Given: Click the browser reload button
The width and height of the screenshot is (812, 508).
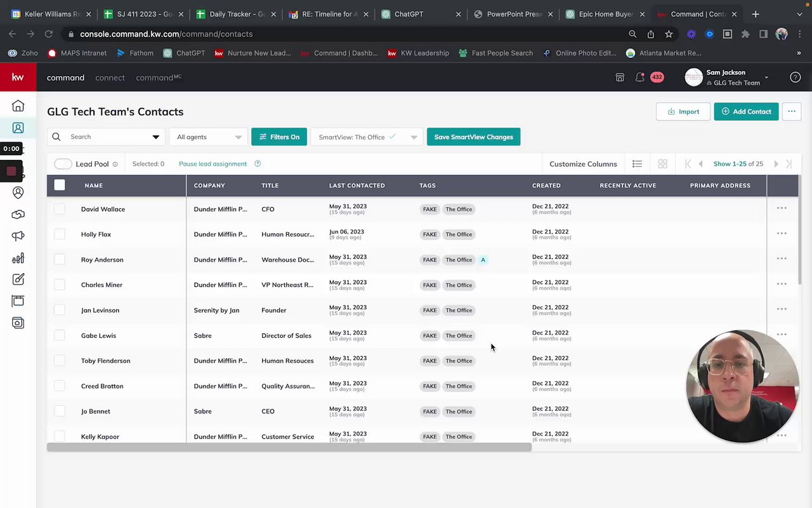Looking at the screenshot, I should click(x=48, y=34).
